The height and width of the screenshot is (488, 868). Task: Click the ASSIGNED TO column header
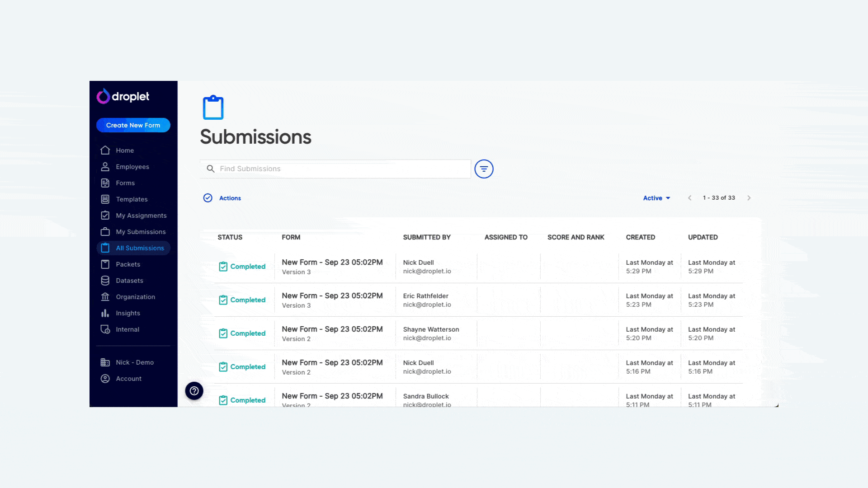[x=506, y=237]
